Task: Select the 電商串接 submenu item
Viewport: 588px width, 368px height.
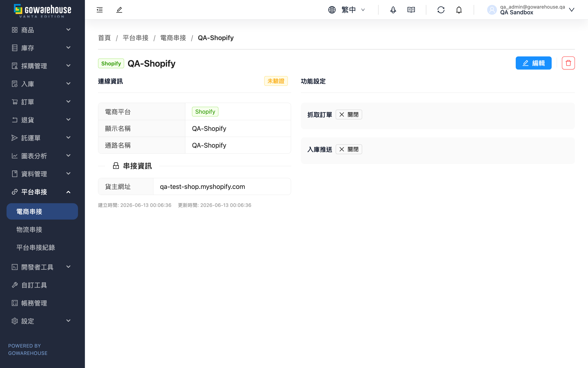Action: pos(42,211)
